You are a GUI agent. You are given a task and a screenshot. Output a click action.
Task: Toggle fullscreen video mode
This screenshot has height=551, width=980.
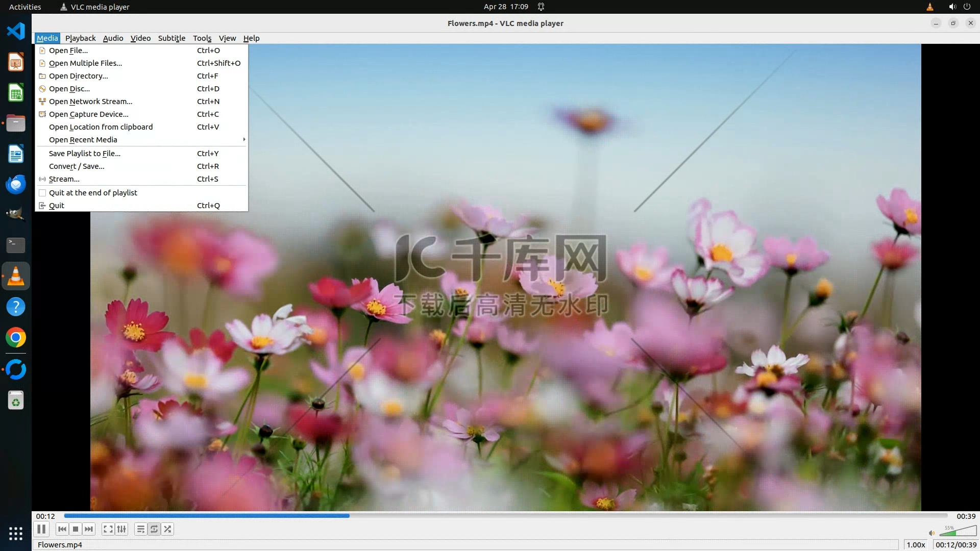(x=108, y=529)
